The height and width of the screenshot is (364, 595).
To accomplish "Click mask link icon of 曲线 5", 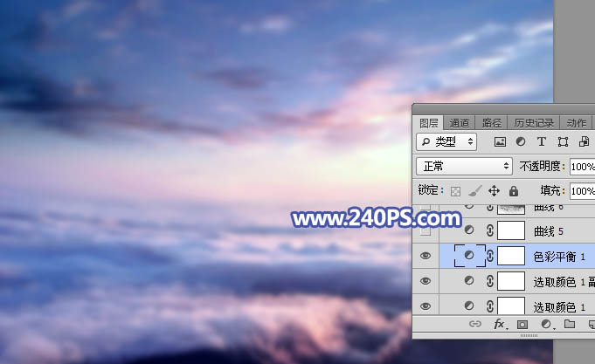I will pyautogui.click(x=490, y=230).
